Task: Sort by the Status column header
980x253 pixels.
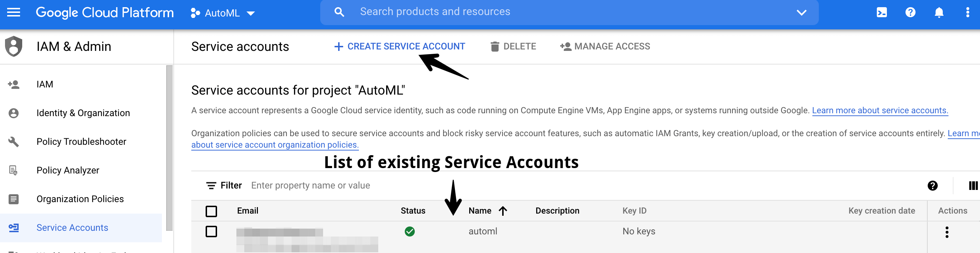Action: click(413, 211)
